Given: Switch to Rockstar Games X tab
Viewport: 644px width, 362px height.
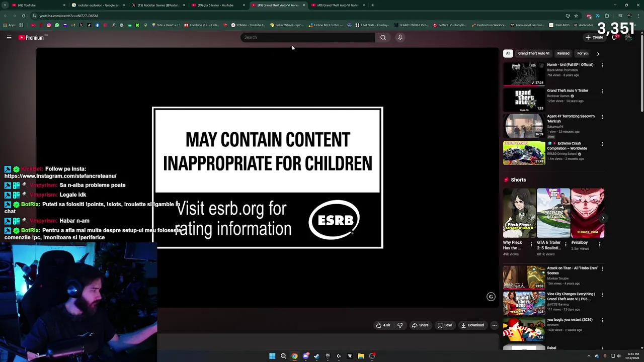Looking at the screenshot, I should click(x=158, y=5).
